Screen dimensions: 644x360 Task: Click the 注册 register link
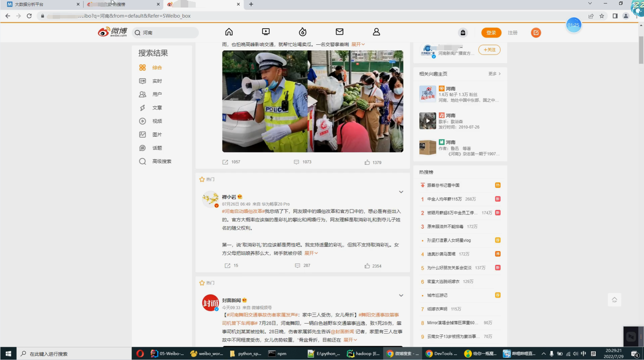(513, 33)
